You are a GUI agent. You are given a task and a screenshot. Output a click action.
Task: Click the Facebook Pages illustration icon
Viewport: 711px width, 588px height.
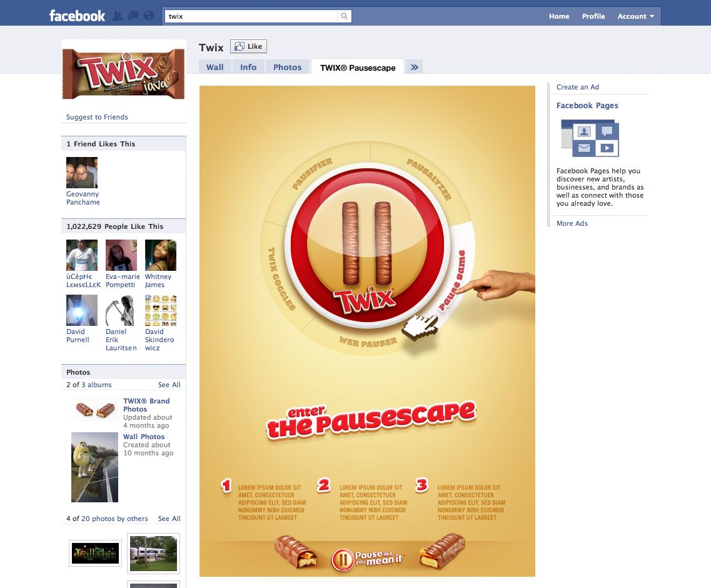[590, 138]
